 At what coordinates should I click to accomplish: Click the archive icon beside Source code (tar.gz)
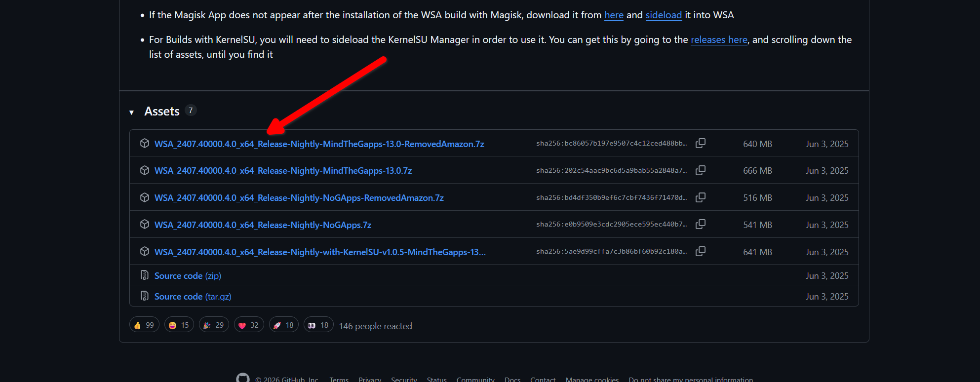point(145,296)
